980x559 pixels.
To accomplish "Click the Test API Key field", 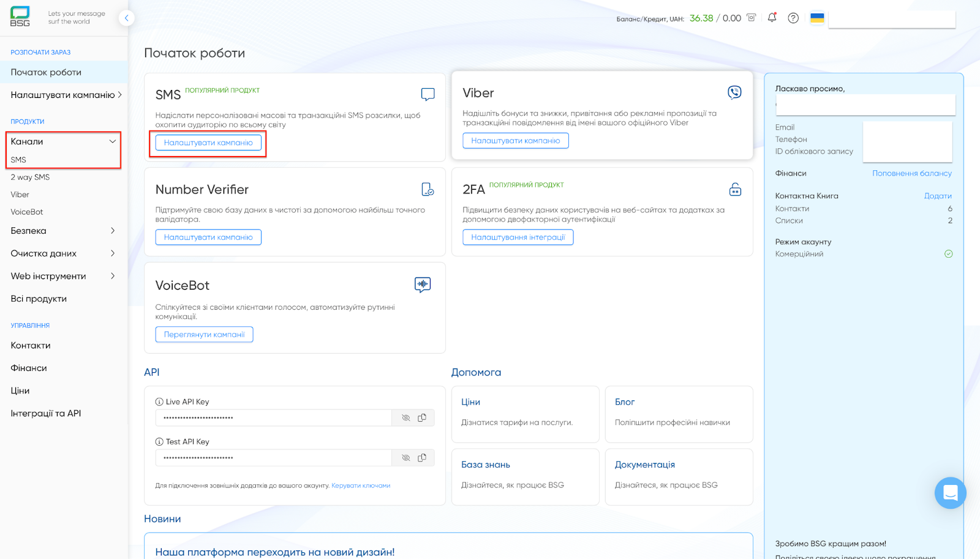I will pyautogui.click(x=273, y=457).
